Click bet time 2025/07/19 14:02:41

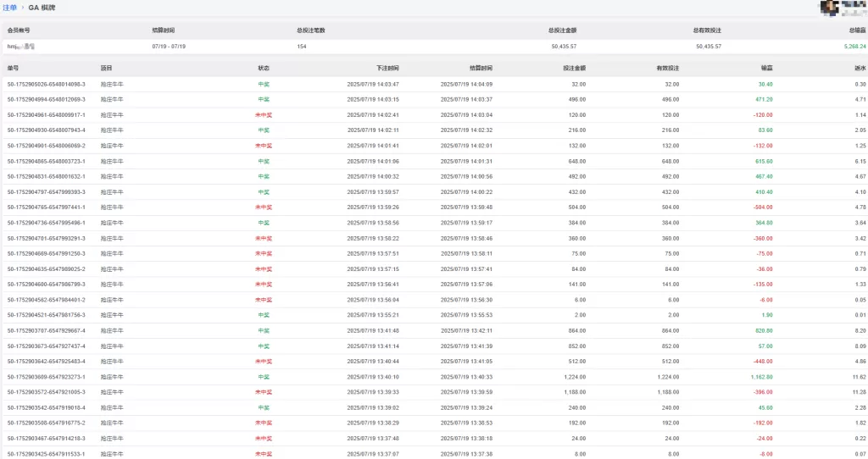pyautogui.click(x=373, y=115)
